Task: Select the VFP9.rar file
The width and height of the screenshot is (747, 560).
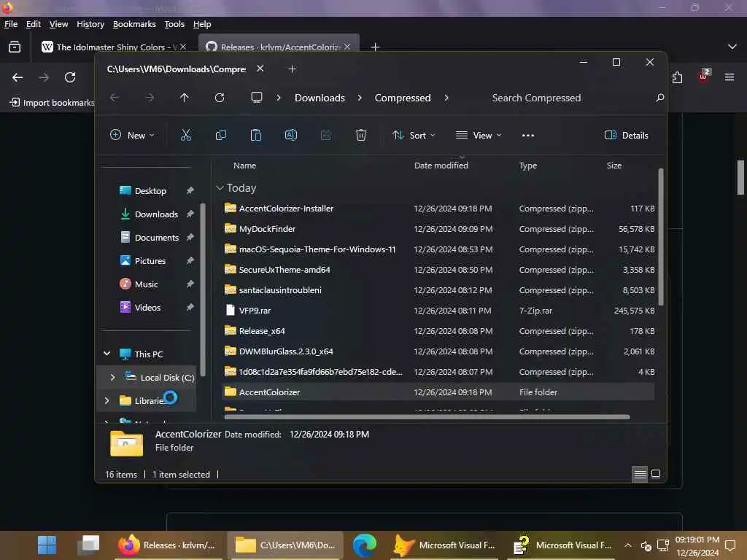Action: point(438,311)
